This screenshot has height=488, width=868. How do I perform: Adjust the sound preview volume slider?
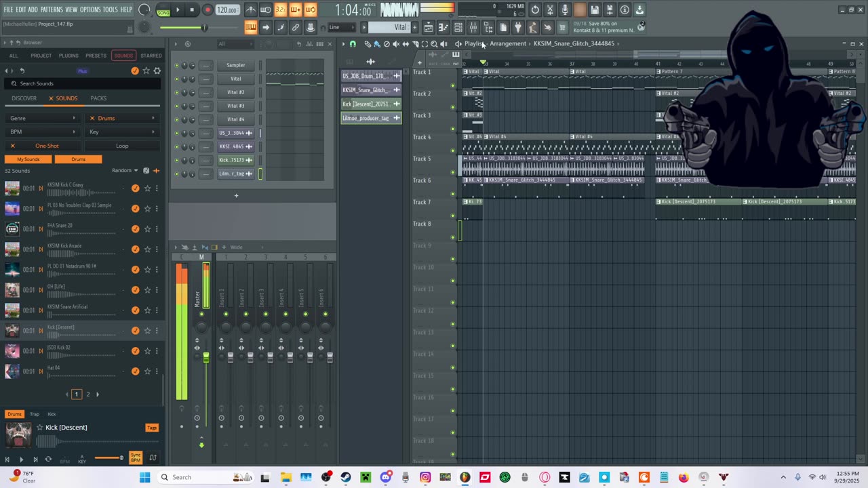coord(110,458)
